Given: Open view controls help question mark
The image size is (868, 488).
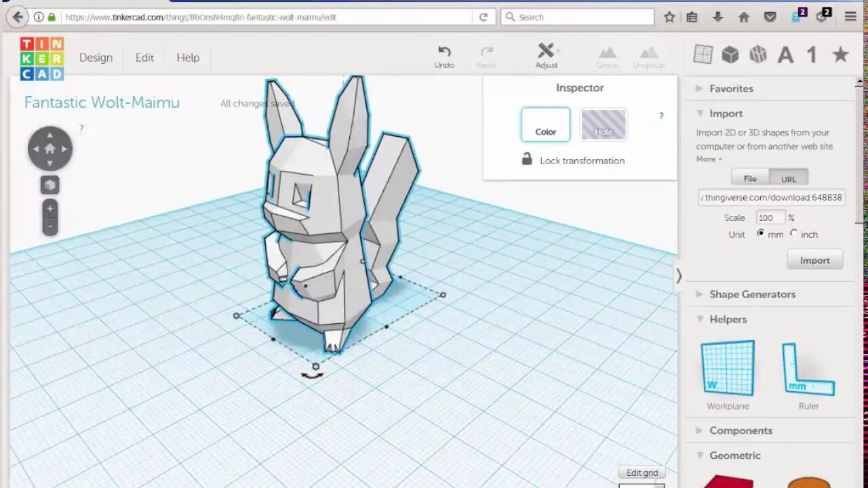Looking at the screenshot, I should coord(81,128).
